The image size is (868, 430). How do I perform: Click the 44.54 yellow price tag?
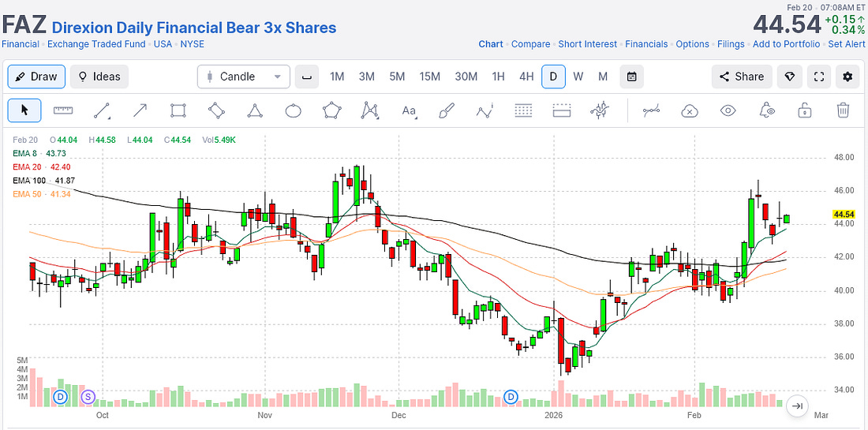(844, 214)
